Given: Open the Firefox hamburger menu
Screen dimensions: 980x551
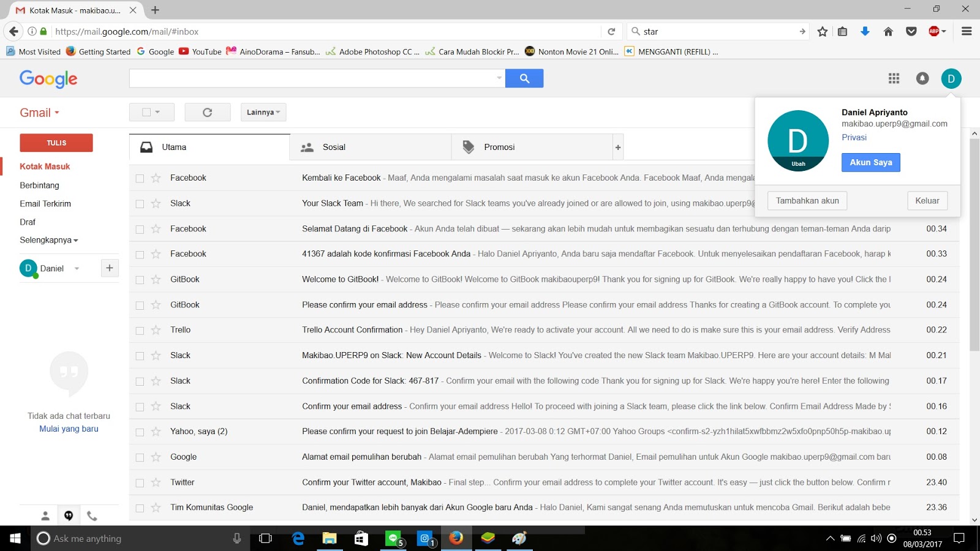Looking at the screenshot, I should (x=967, y=31).
